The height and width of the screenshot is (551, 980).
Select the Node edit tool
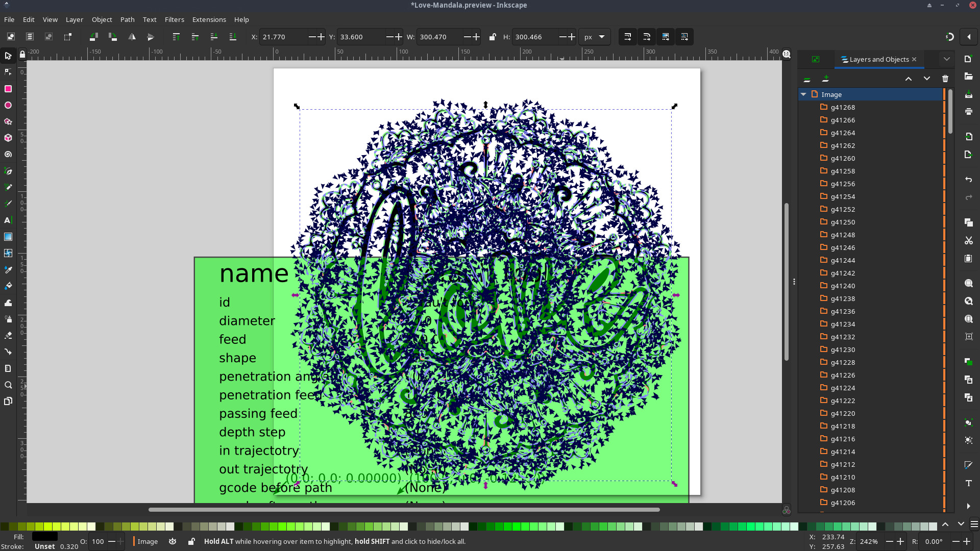coord(8,72)
